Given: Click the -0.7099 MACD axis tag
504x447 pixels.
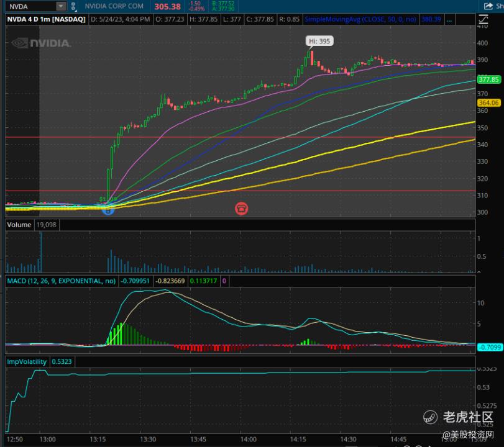Looking at the screenshot, I should 490,347.
